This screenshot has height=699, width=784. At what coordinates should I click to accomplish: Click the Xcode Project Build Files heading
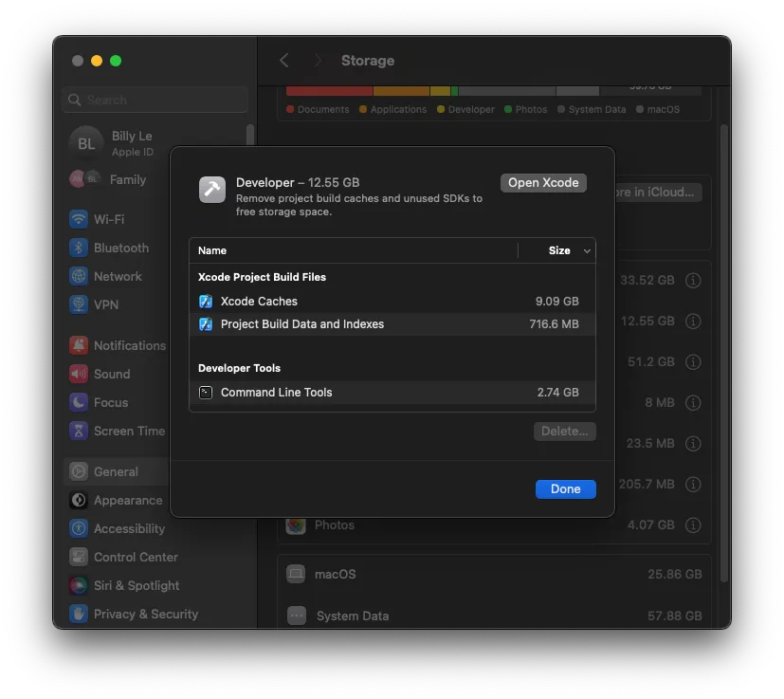click(x=262, y=277)
